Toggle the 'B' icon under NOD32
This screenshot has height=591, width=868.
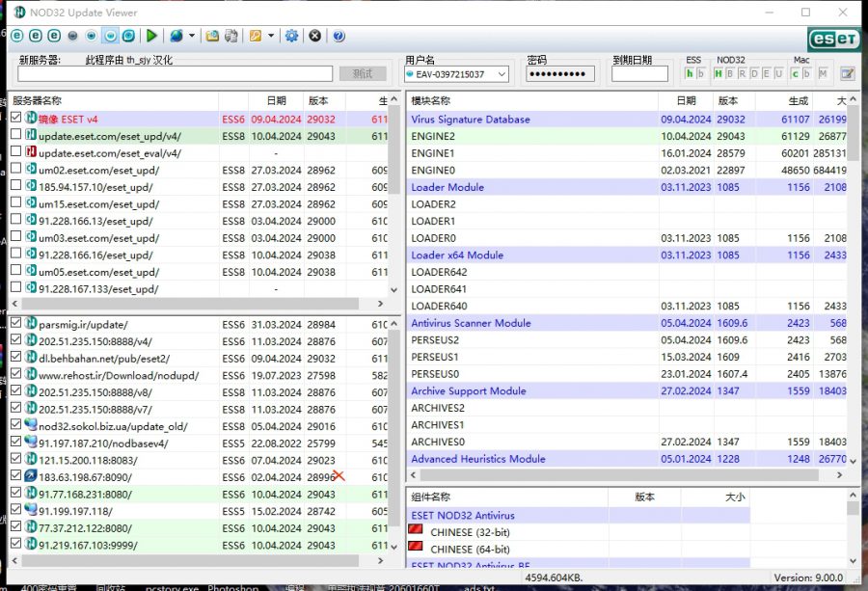point(730,73)
